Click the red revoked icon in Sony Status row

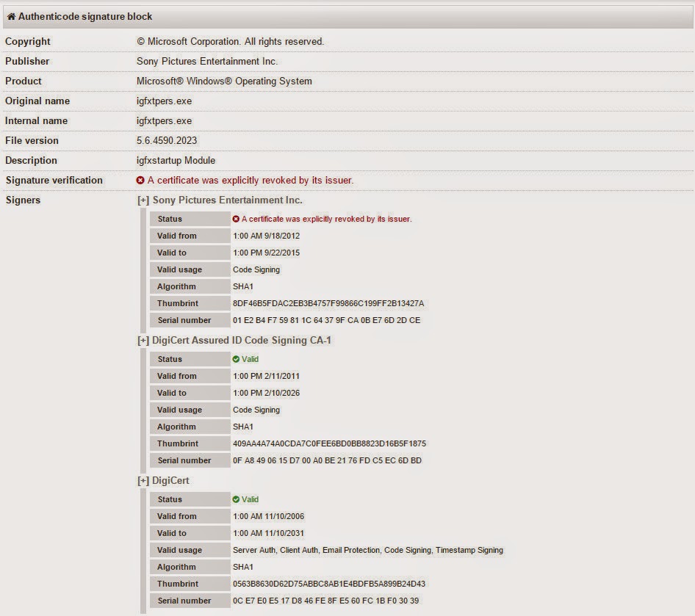click(x=236, y=219)
